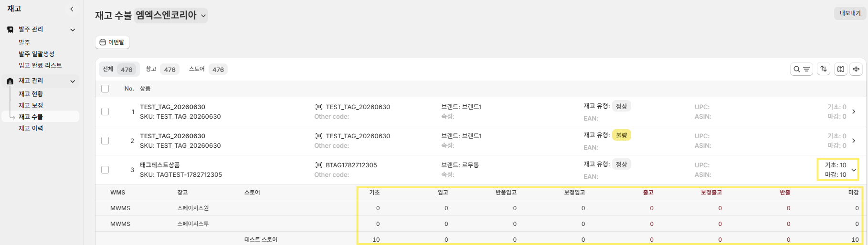Open 재고 보정 in the sidebar
Viewport: 868px width, 245px height.
[31, 105]
